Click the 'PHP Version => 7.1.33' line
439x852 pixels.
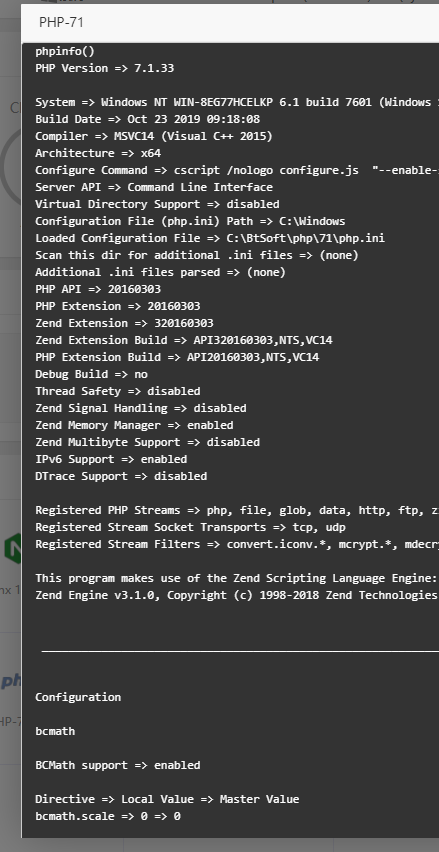pos(104,68)
